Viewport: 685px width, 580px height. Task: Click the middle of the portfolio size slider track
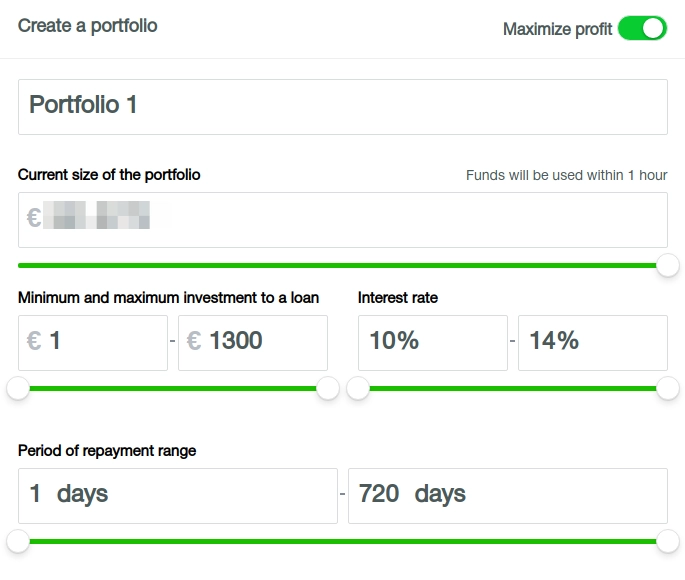(x=342, y=265)
